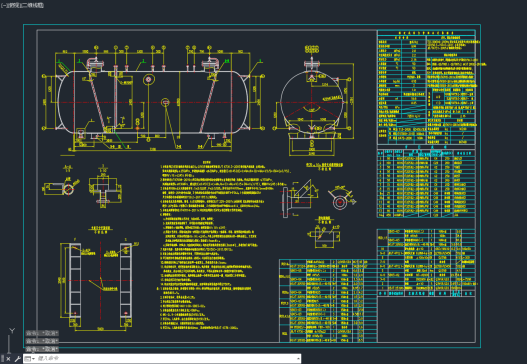Close the command line window
This screenshot has width=527, height=364.
click(8, 359)
